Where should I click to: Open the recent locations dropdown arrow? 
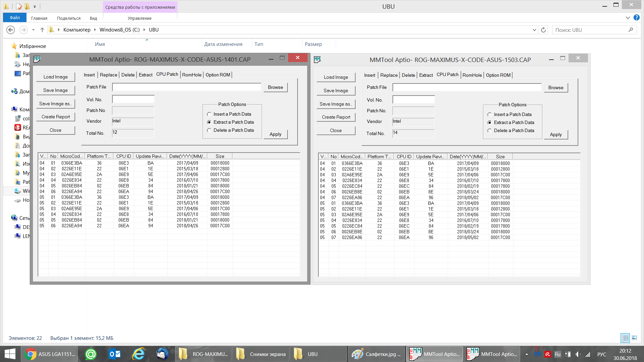coord(33,30)
